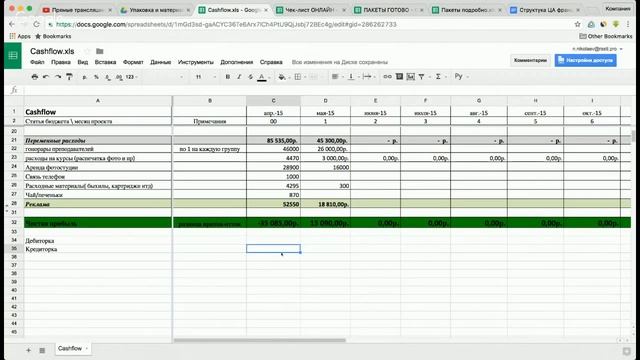The image size is (640, 360).
Task: Click the insert chart icon
Action: [411, 77]
